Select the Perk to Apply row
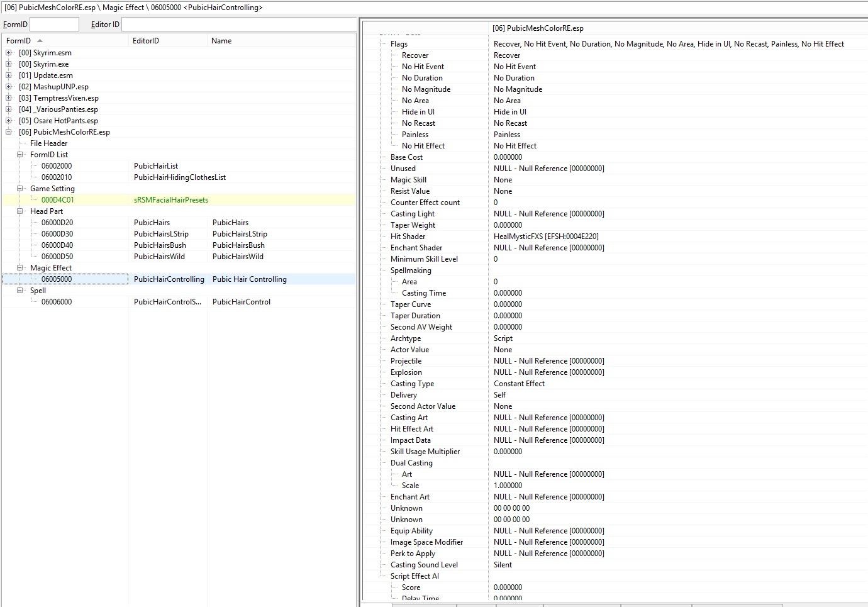Screen dimensions: 868x607 pos(615,554)
